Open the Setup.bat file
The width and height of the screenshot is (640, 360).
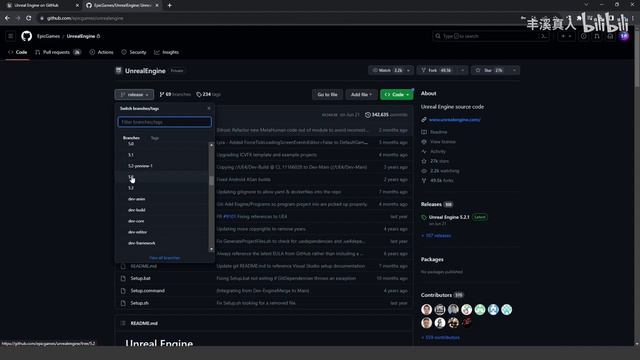(140, 278)
